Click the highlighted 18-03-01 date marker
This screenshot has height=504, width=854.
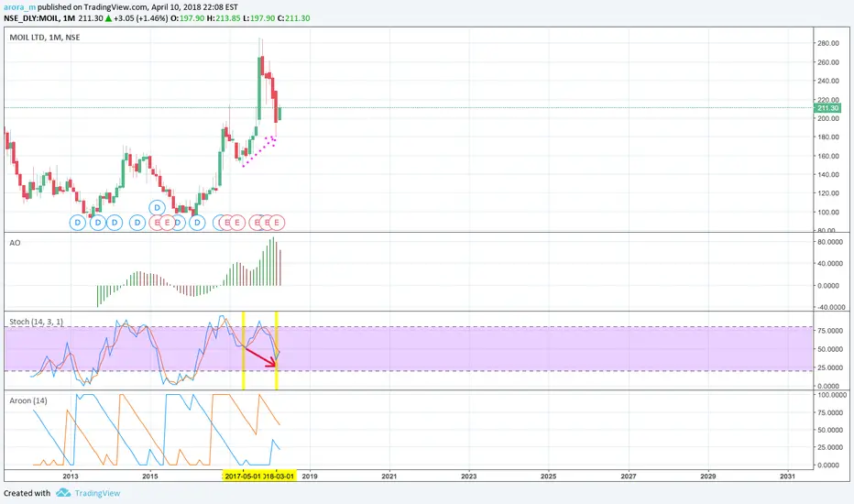(279, 477)
